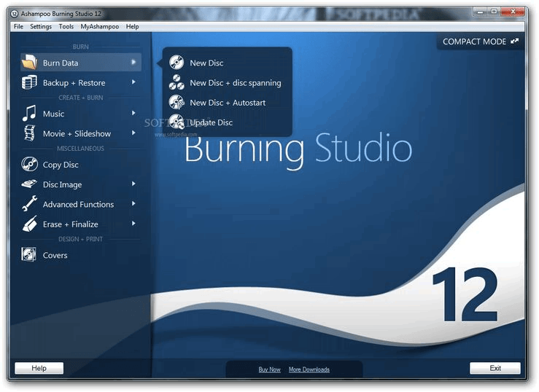Maximize the Ashampoo Burning Studio window
539x392 pixels.
pos(494,12)
